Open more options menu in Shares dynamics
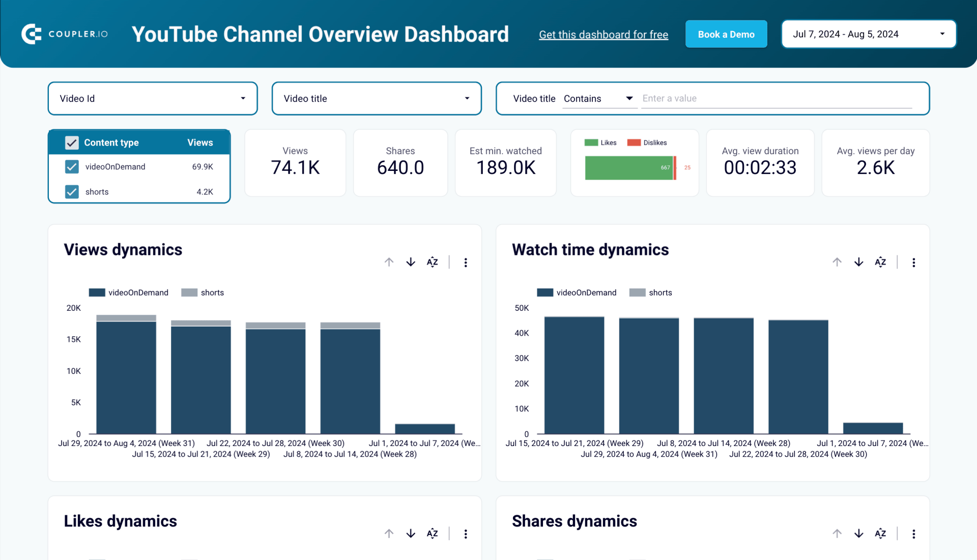This screenshot has width=977, height=560. (x=914, y=534)
